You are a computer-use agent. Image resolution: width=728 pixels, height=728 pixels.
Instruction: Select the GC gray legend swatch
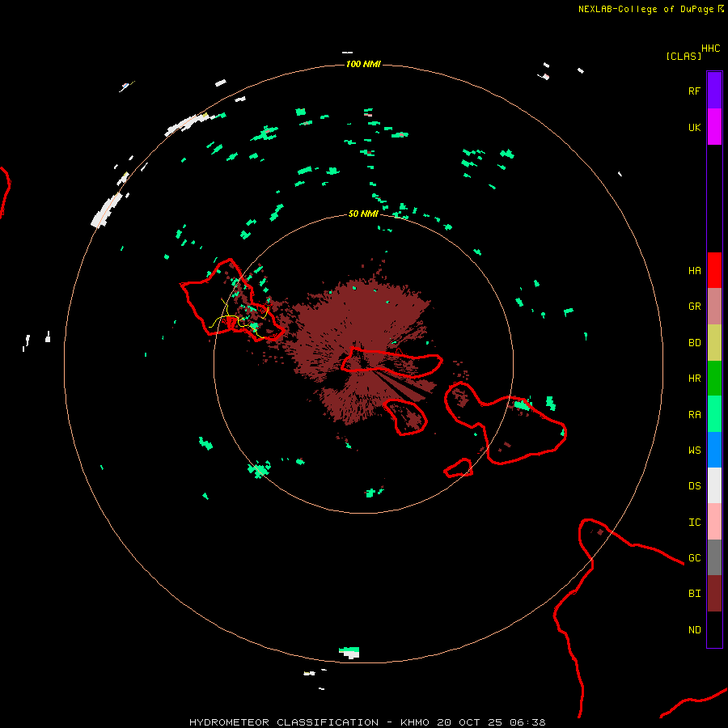pyautogui.click(x=714, y=557)
